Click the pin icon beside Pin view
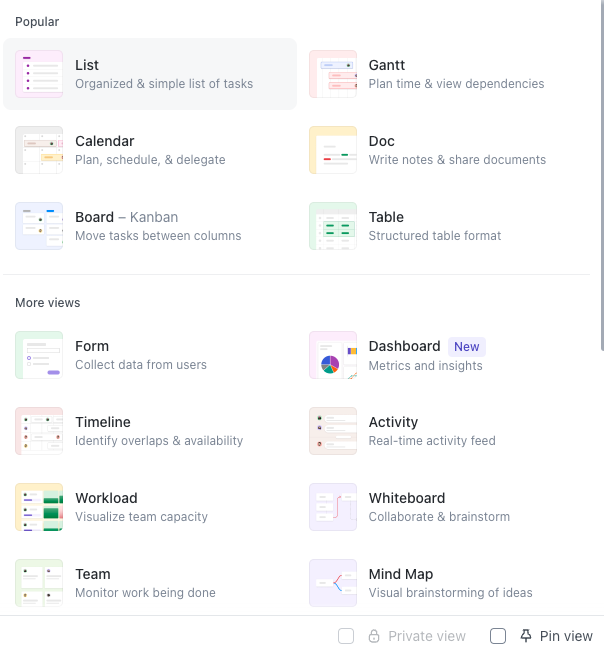604x649 pixels. pos(526,636)
